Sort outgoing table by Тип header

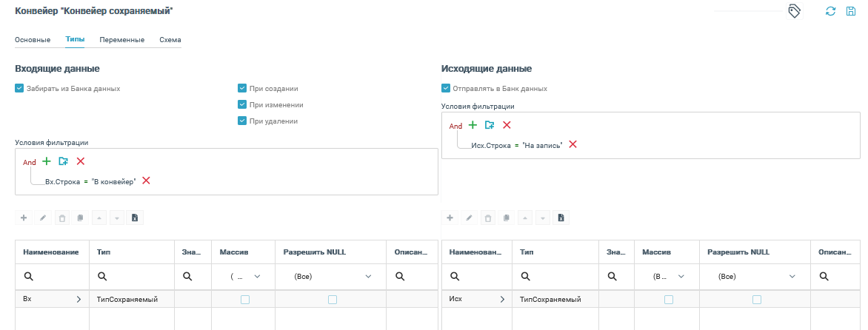tap(555, 252)
